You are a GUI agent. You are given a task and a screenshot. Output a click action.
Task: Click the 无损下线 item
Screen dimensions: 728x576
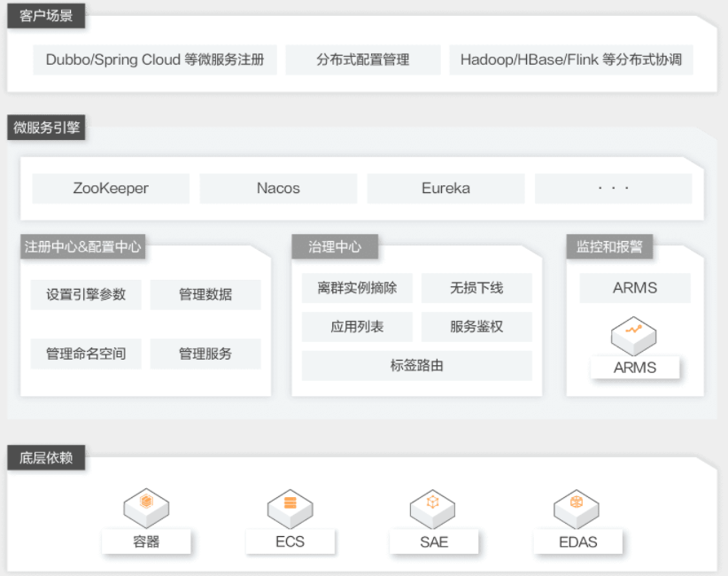[x=476, y=288]
